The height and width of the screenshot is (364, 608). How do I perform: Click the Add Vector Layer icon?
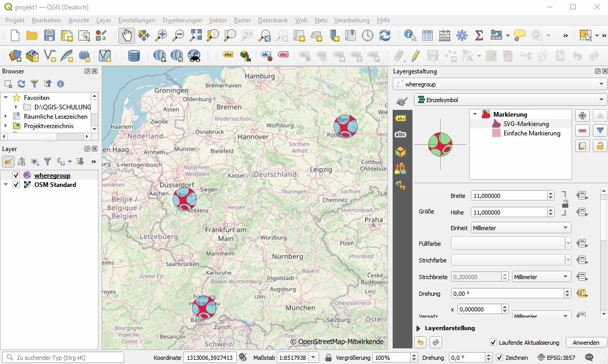[x=33, y=56]
